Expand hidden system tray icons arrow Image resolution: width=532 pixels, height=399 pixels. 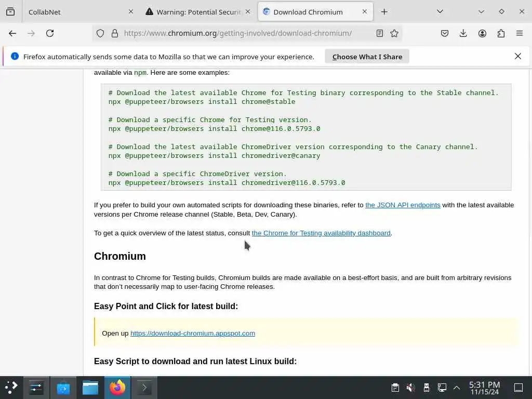pyautogui.click(x=457, y=388)
